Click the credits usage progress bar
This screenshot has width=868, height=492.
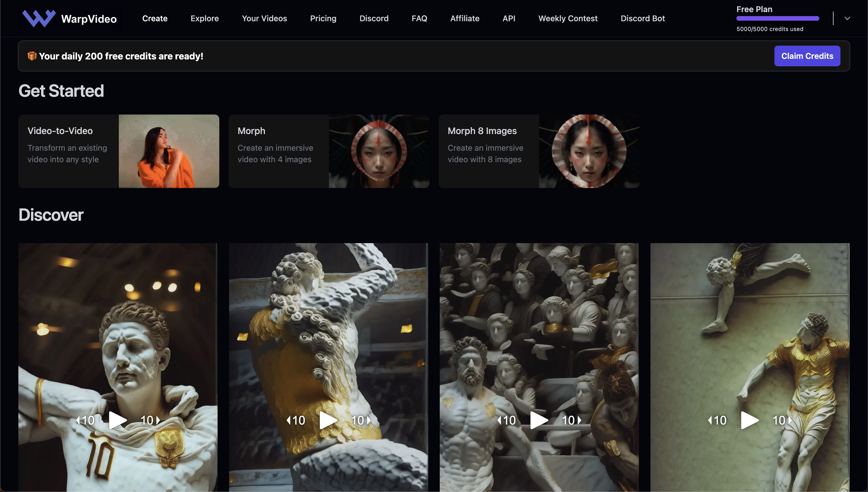coord(778,18)
